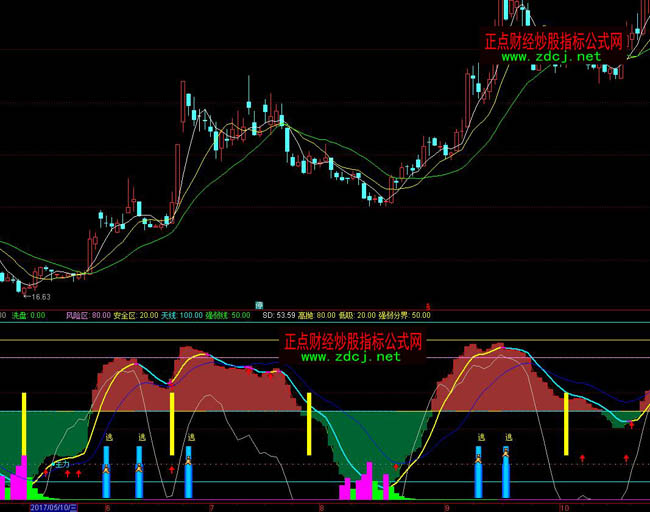Click the small red marker on price axis
This screenshot has width=650, height=512.
pos(430,305)
